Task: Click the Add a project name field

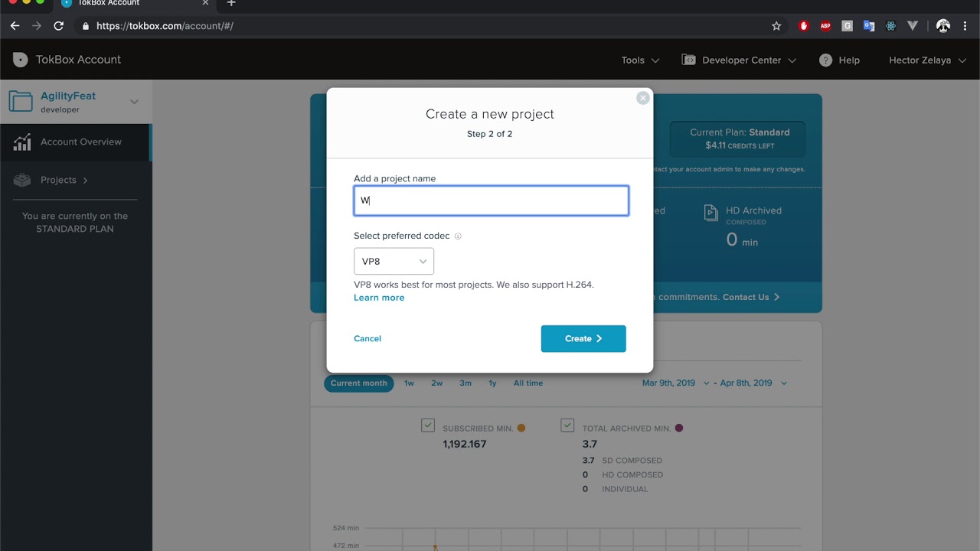Action: coord(491,201)
